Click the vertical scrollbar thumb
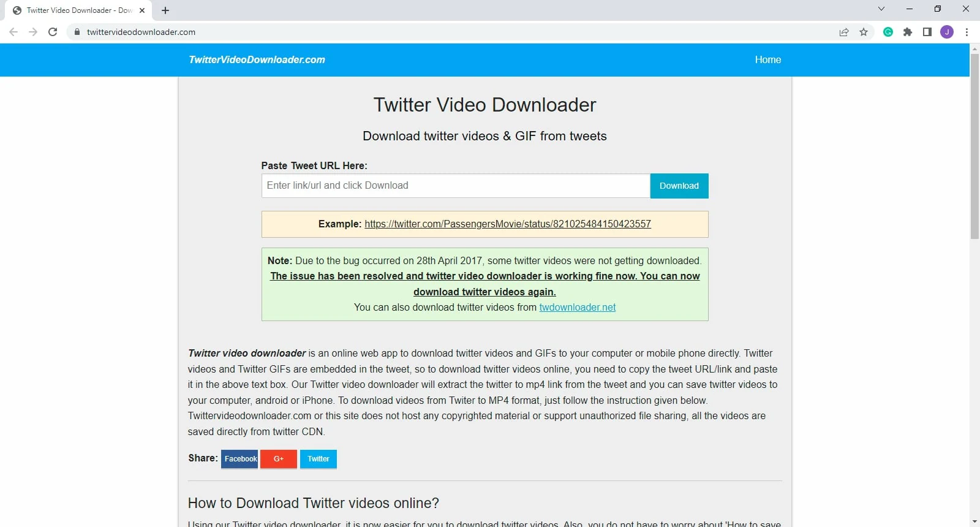980x527 pixels. [974, 146]
